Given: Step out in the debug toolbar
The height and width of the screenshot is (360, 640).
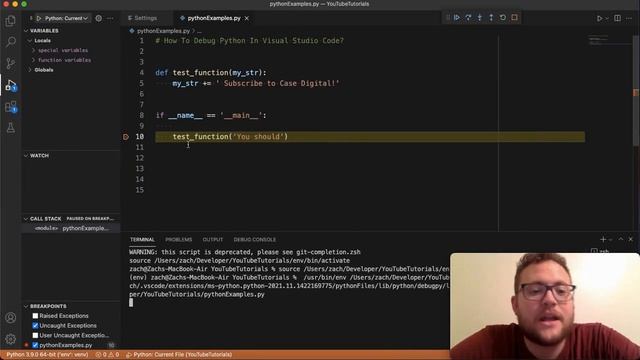Looking at the screenshot, I should pos(491,18).
